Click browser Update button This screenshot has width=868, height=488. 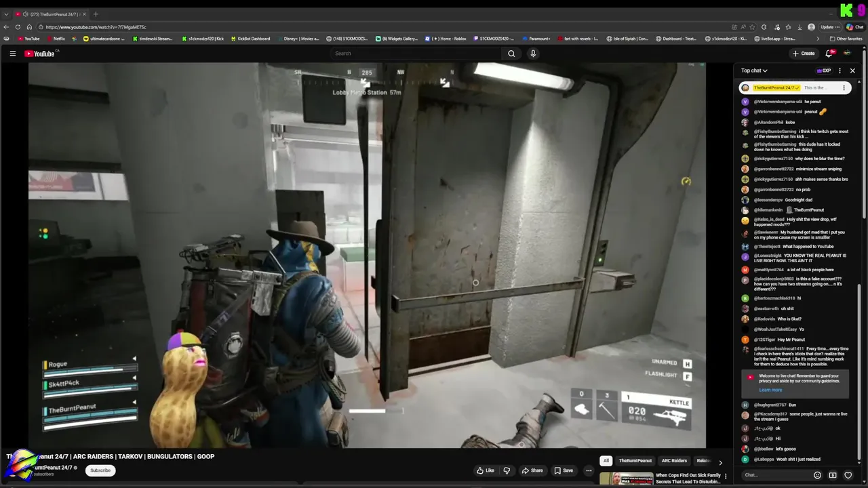[830, 27]
